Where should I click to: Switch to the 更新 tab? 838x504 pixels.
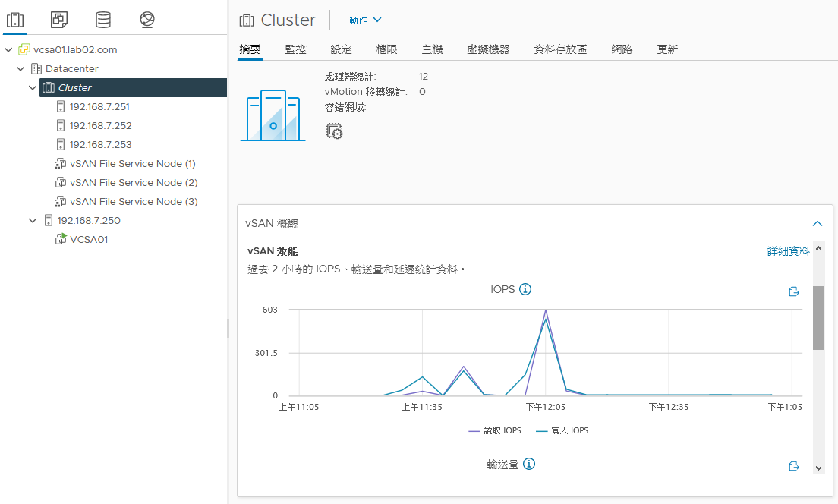pyautogui.click(x=667, y=49)
